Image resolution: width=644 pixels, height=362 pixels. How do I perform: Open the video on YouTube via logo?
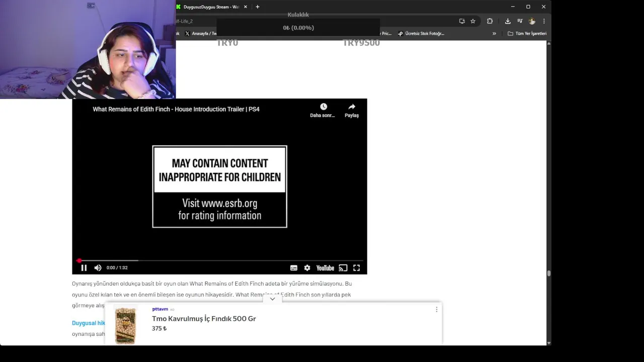(x=325, y=268)
